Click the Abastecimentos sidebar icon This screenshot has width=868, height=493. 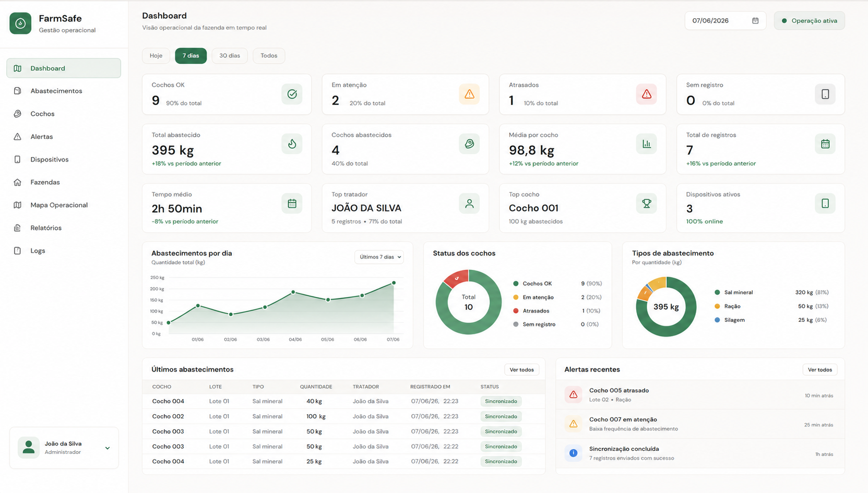pyautogui.click(x=18, y=91)
